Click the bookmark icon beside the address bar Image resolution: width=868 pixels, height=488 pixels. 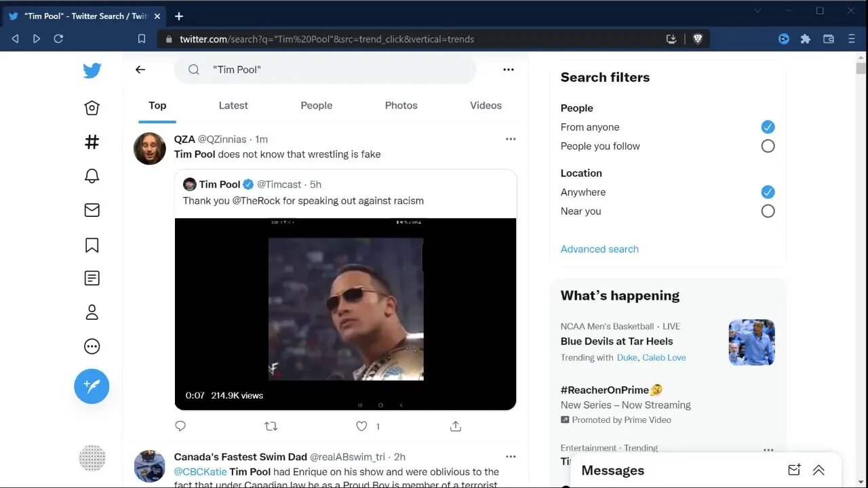pos(142,39)
